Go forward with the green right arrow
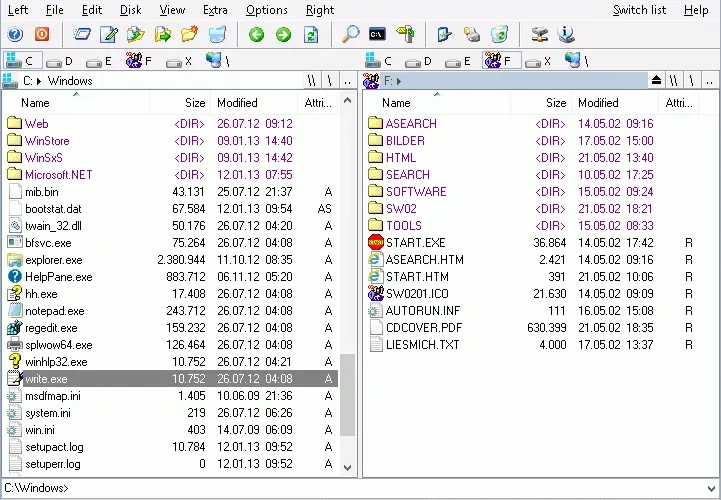The height and width of the screenshot is (500, 721). [284, 34]
